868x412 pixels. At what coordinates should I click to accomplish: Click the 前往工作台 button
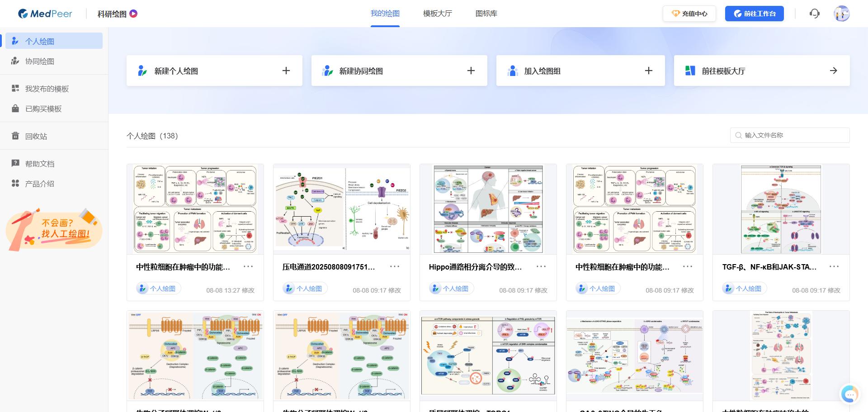pos(754,14)
